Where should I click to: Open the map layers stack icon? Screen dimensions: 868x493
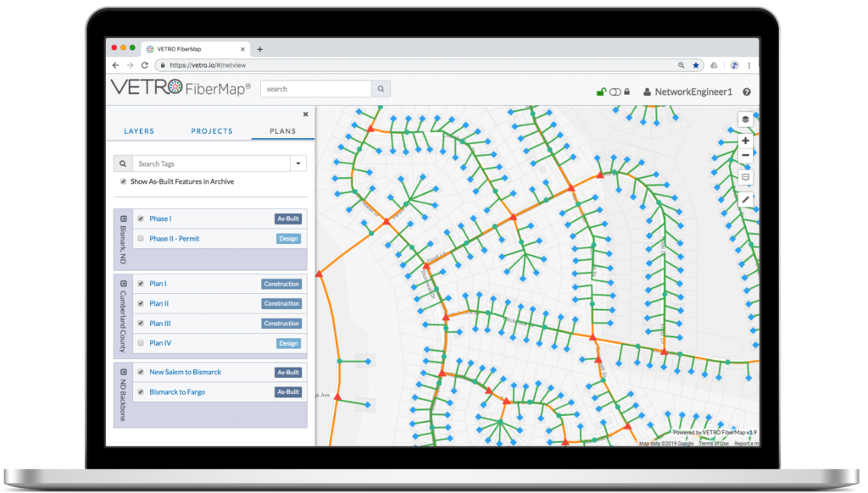745,119
